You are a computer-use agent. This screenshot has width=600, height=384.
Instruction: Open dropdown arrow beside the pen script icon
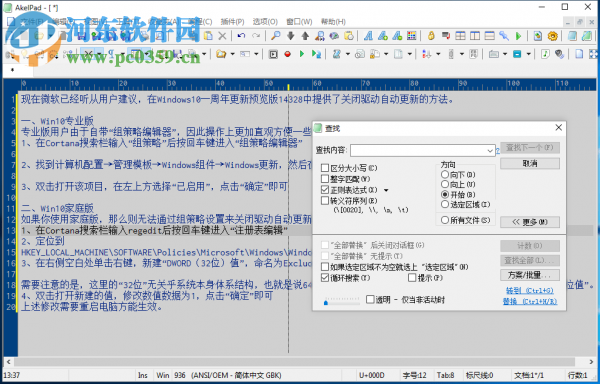(x=347, y=54)
